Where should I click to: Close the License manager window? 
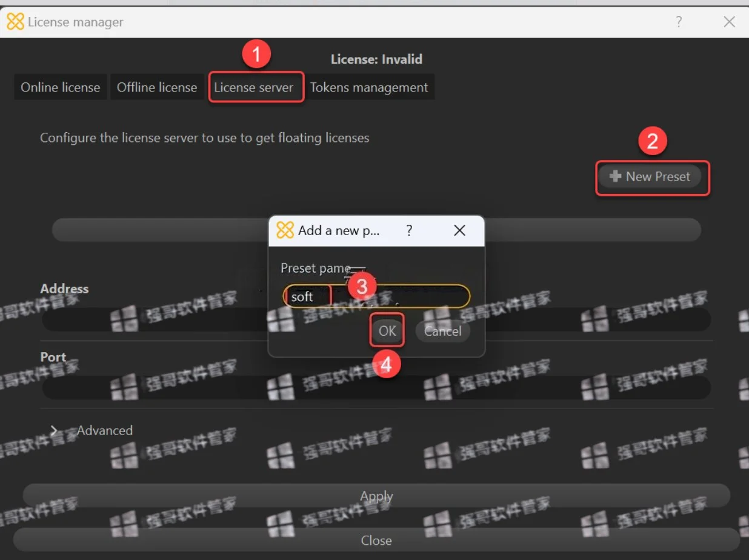point(729,22)
